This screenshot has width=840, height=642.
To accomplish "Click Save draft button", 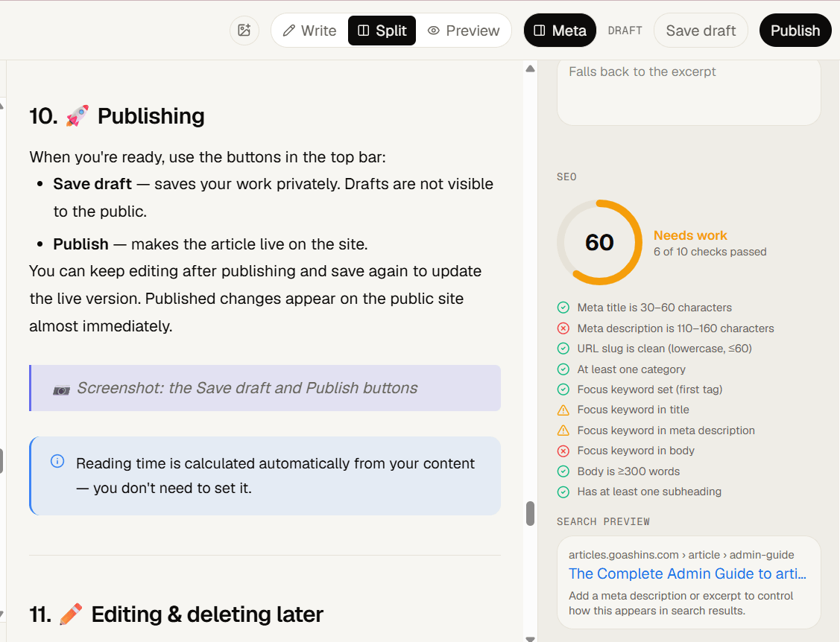I will pos(701,31).
